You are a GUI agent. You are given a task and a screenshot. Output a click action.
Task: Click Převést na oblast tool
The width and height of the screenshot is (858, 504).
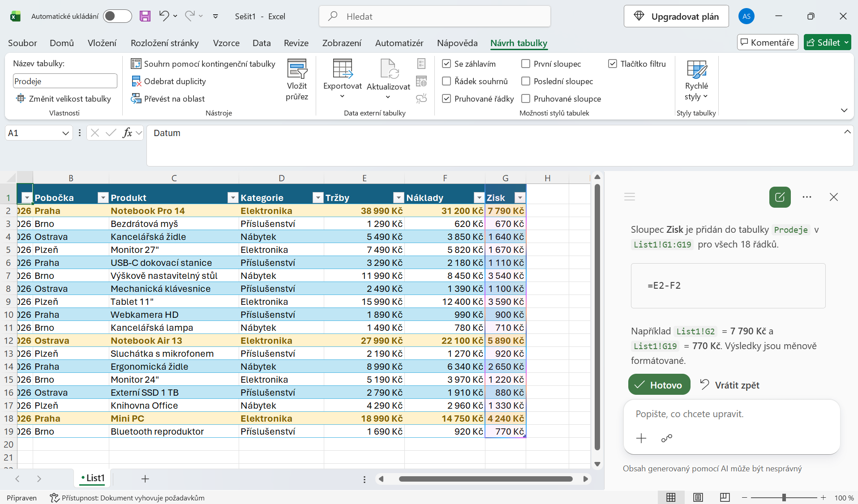(x=167, y=99)
